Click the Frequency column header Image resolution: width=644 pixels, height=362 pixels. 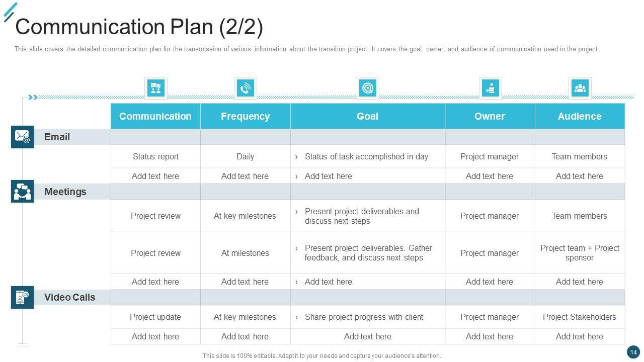tap(245, 116)
